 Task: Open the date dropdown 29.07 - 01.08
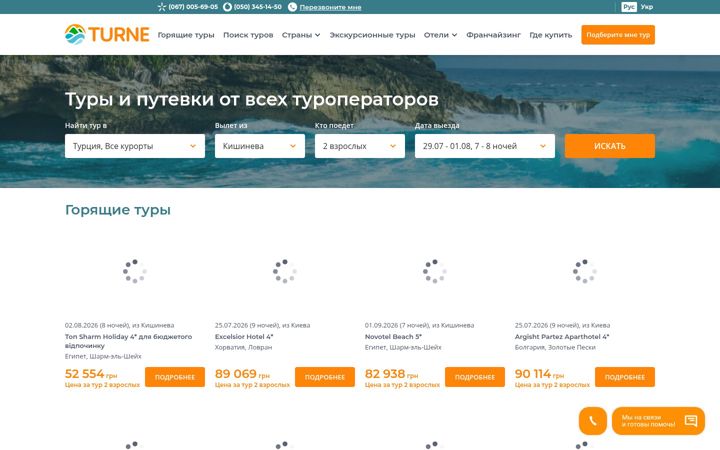[484, 146]
